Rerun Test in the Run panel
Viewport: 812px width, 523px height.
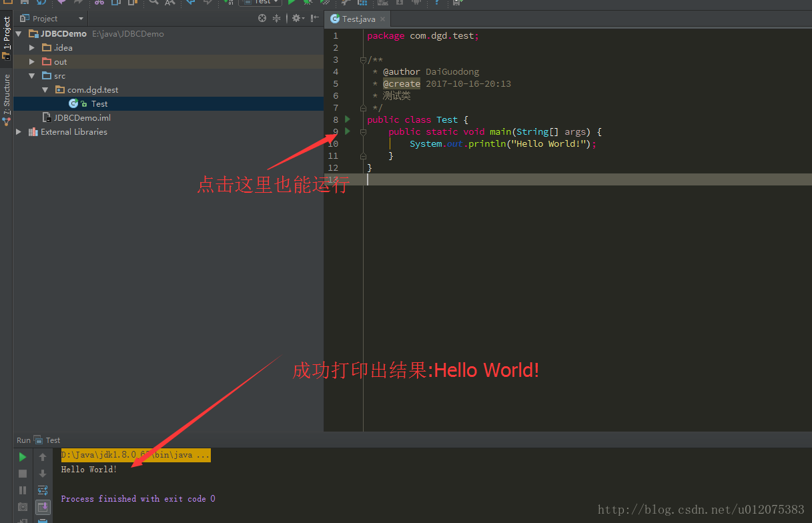pos(23,457)
